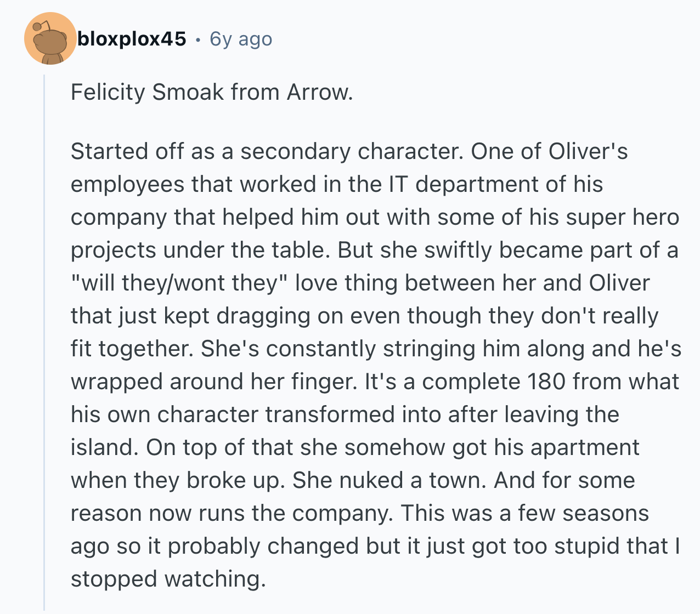
Task: Click the word "Oliver's" in the second paragraph
Action: click(x=588, y=151)
